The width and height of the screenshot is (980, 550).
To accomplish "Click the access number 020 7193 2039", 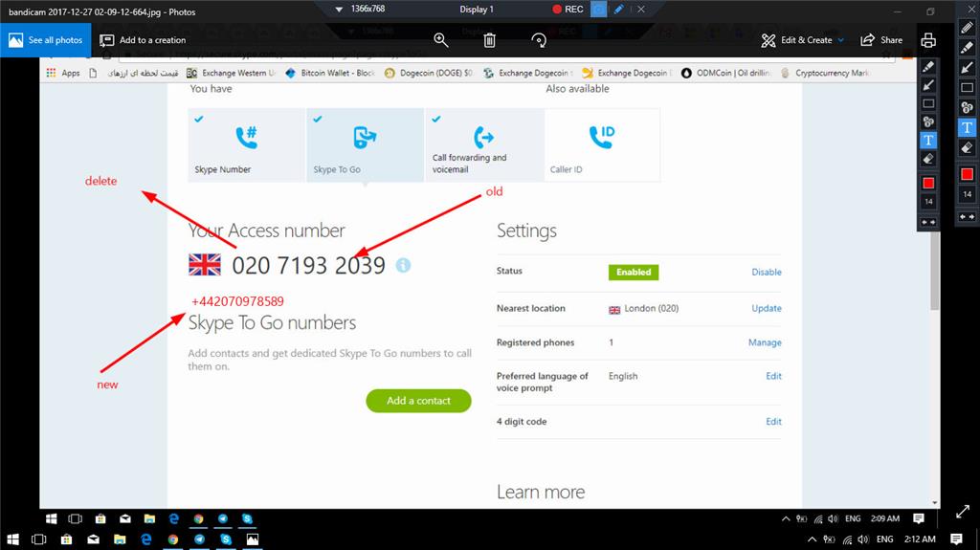I will tap(309, 266).
